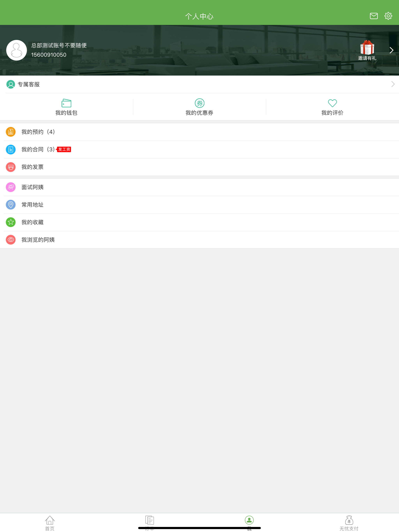Open settings gear icon
399x532 pixels.
(388, 16)
